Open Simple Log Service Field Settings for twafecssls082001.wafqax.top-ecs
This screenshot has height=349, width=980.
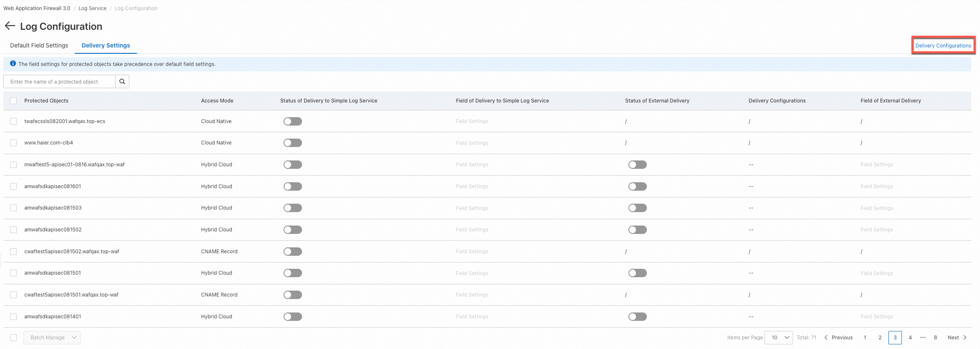[x=472, y=121]
